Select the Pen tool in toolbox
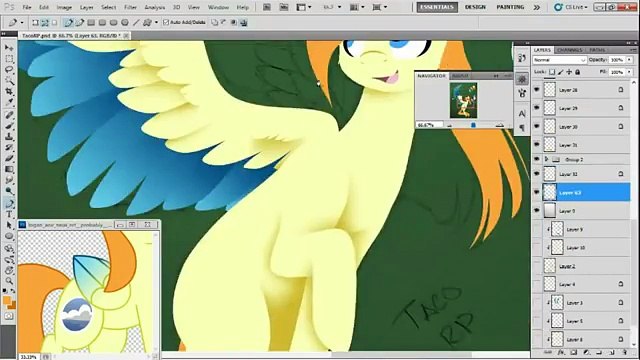The height and width of the screenshot is (360, 640). [x=9, y=203]
